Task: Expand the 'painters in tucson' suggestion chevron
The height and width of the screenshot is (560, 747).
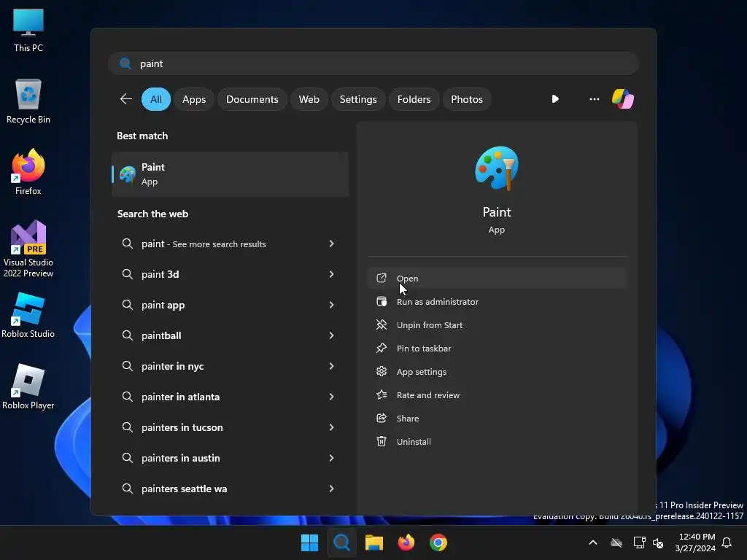Action: [x=332, y=427]
